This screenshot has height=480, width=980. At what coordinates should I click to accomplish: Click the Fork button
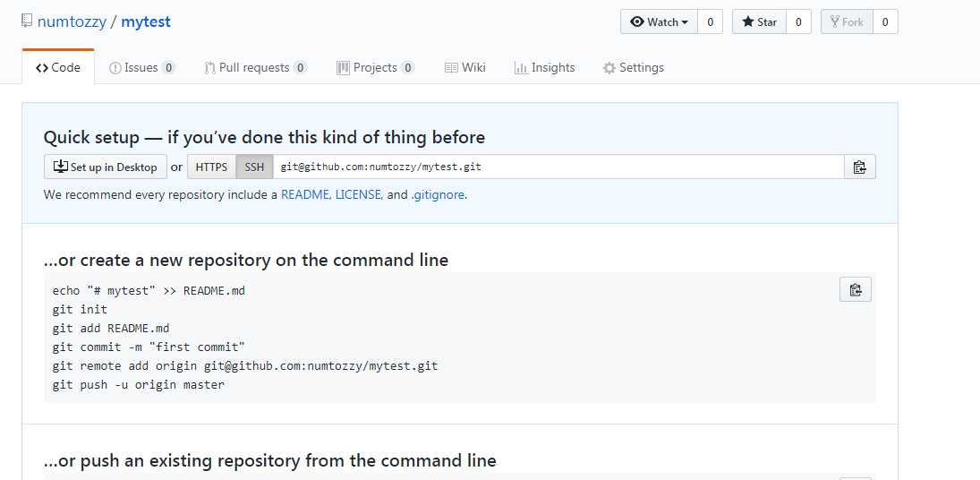pos(847,21)
